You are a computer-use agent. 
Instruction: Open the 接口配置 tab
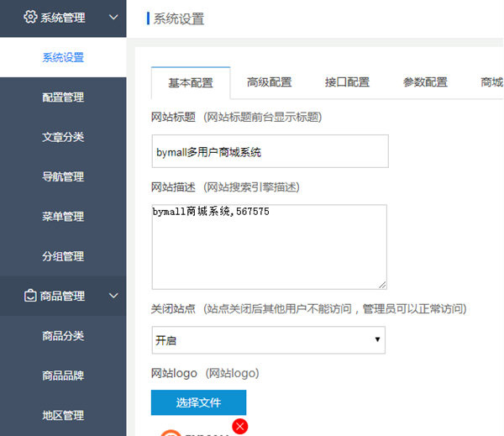(347, 82)
